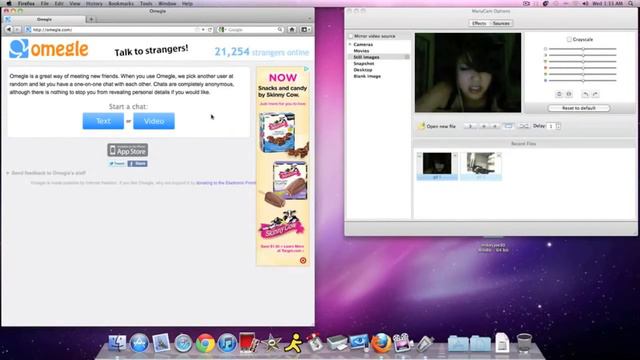The width and height of the screenshot is (640, 360).
Task: Select the grayscale room recent file thumbnail
Action: pyautogui.click(x=481, y=164)
